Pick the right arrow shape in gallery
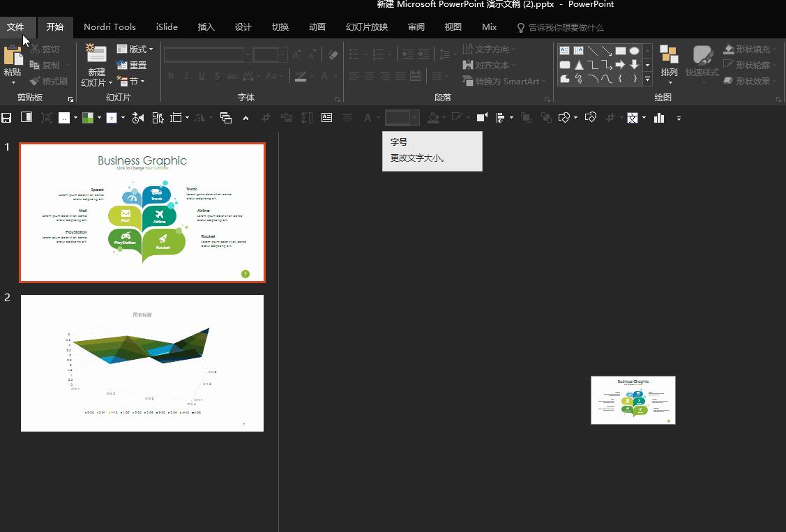 click(620, 65)
